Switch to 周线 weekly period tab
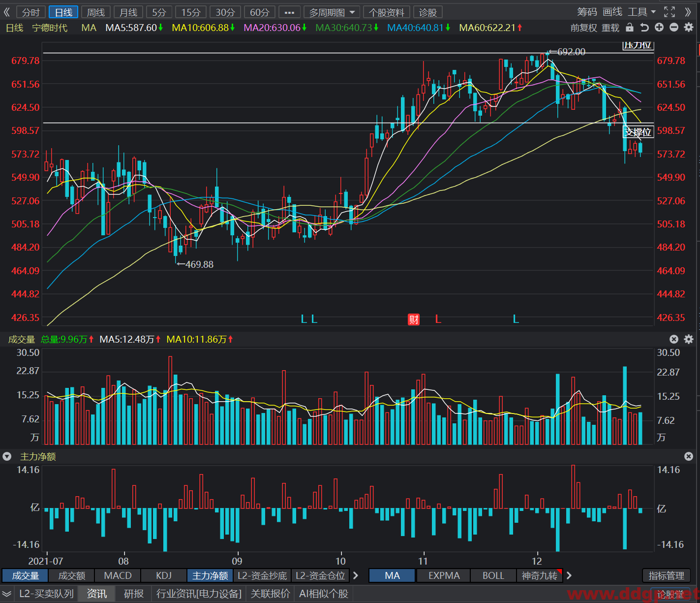This screenshot has height=603, width=700. pyautogui.click(x=96, y=12)
